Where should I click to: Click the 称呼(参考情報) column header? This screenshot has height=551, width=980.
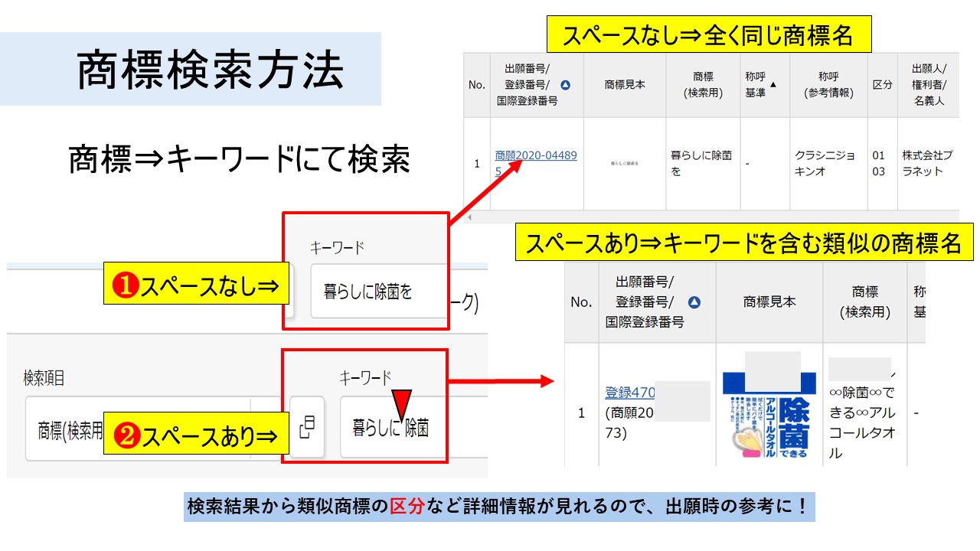(828, 85)
